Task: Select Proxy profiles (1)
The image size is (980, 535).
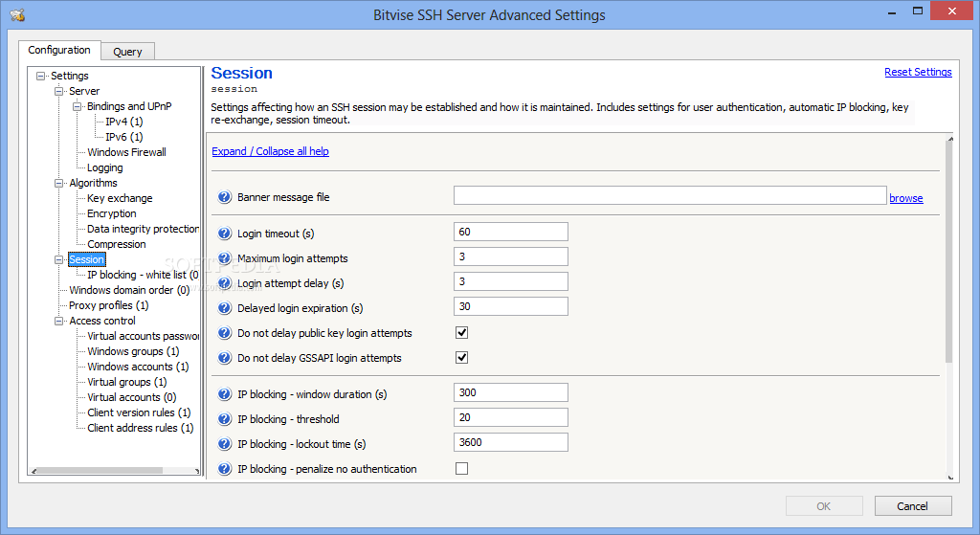Action: point(109,305)
